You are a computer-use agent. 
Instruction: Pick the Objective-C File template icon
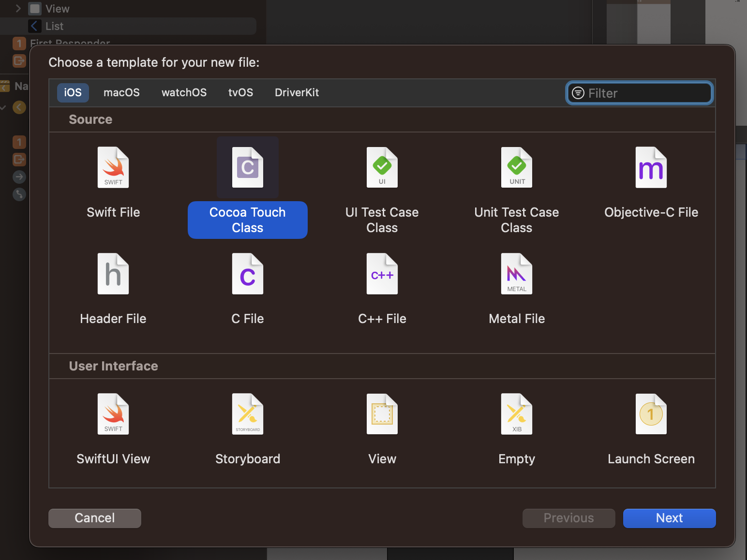(651, 167)
